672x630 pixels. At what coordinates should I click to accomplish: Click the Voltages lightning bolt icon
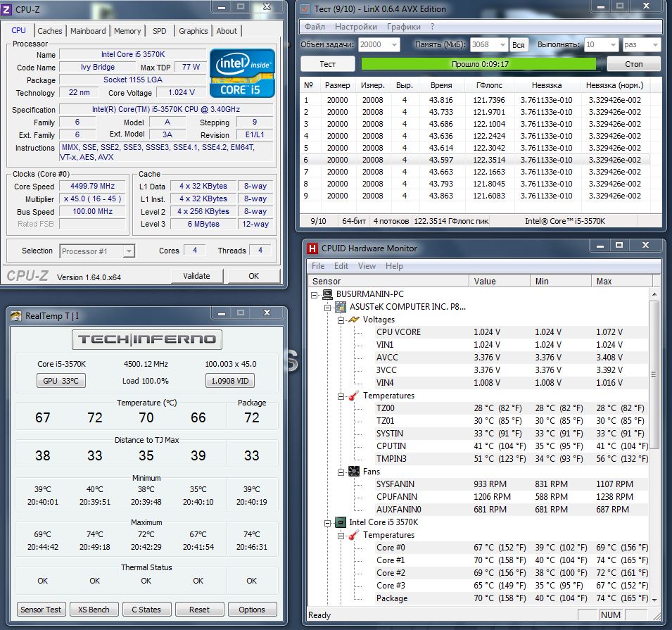tap(353, 320)
